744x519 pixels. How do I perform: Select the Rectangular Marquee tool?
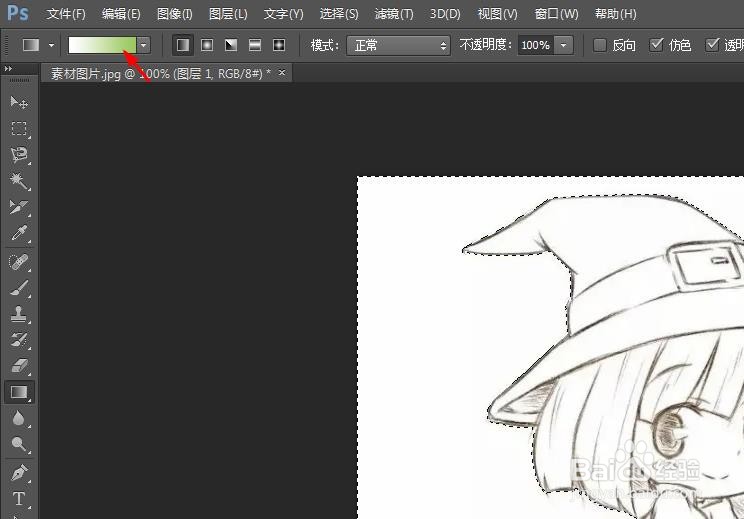[19, 129]
